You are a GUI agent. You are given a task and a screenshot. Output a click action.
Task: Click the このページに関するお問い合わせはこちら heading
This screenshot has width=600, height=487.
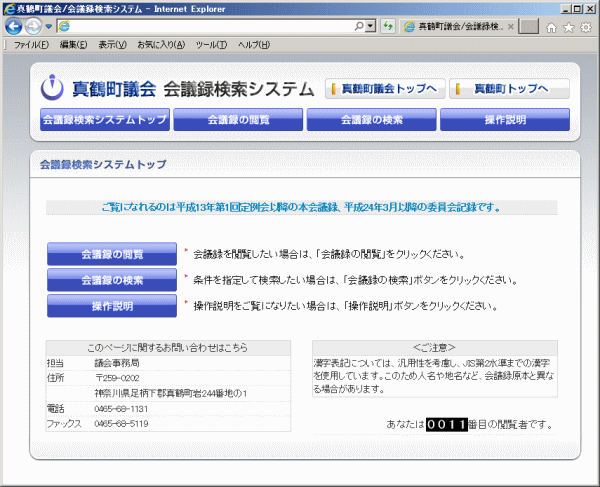click(x=168, y=347)
